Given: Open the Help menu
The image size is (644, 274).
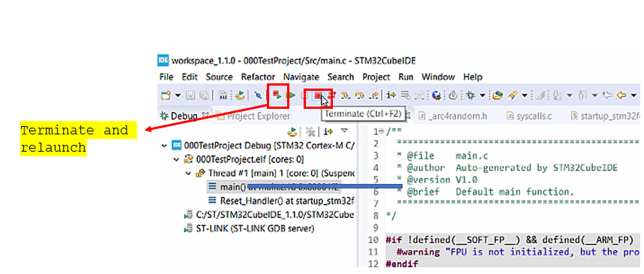Looking at the screenshot, I should point(473,77).
